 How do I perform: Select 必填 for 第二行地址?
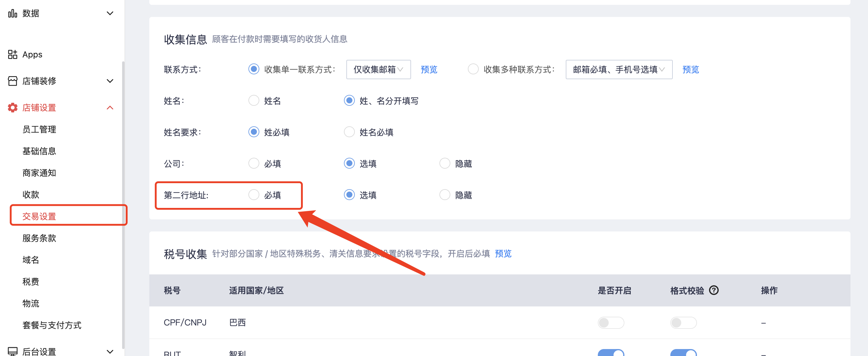coord(254,195)
